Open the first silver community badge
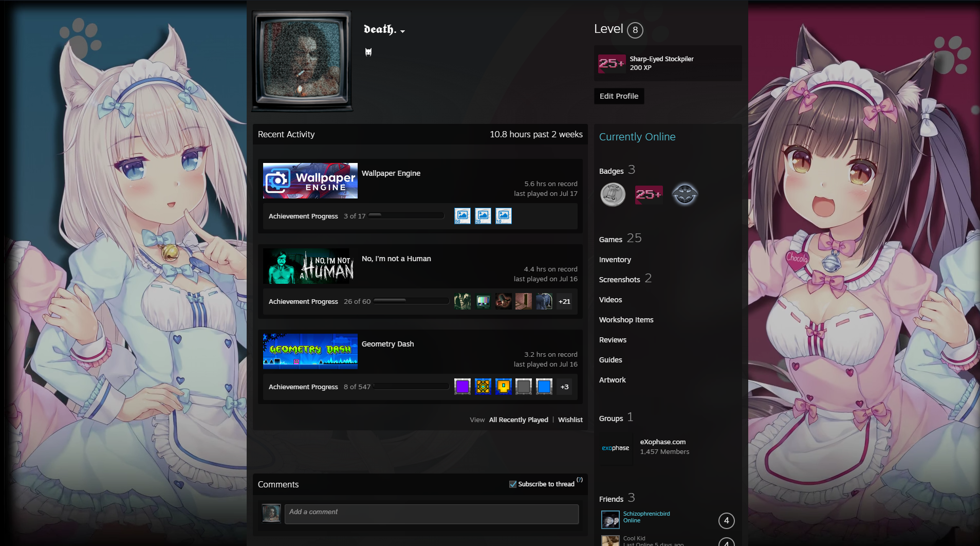 pos(613,195)
